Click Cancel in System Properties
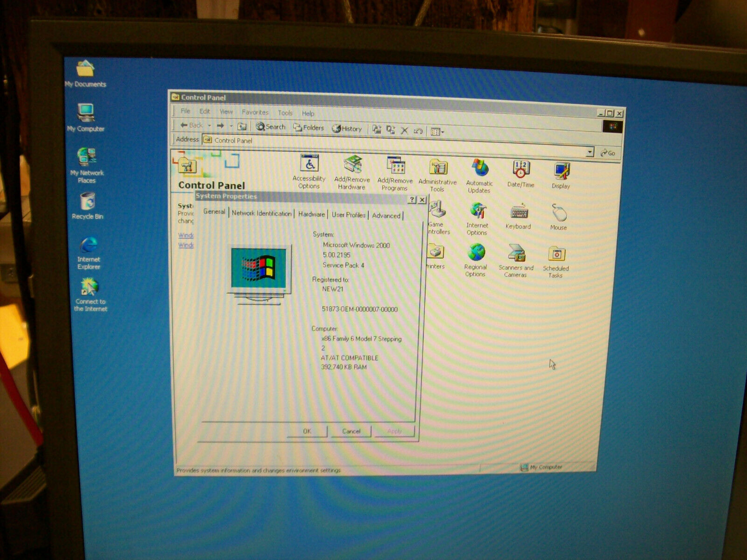 pos(351,431)
